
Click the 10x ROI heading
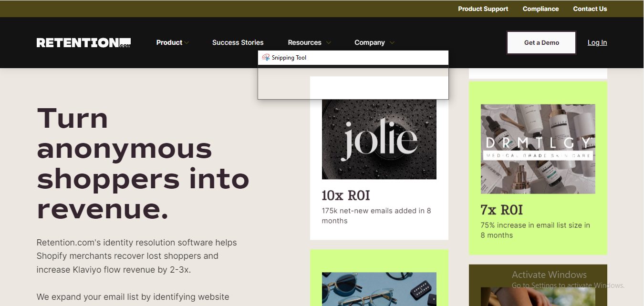click(x=346, y=195)
